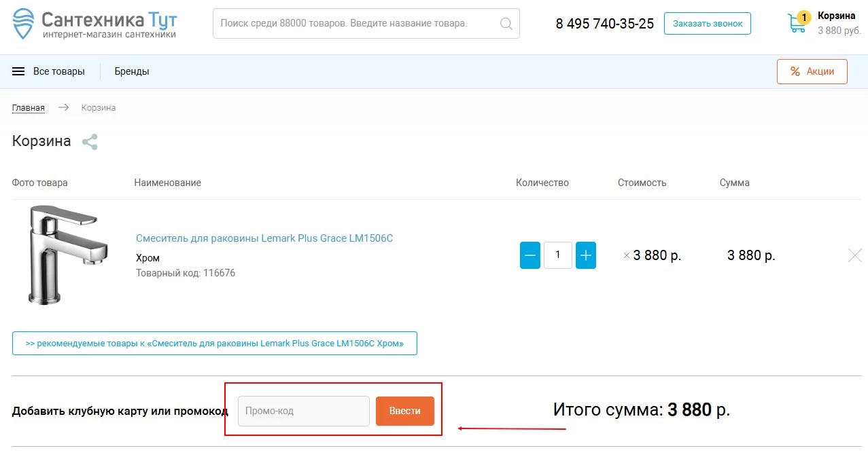
Task: Remove the Lemark faucet with the X icon
Action: click(x=854, y=255)
